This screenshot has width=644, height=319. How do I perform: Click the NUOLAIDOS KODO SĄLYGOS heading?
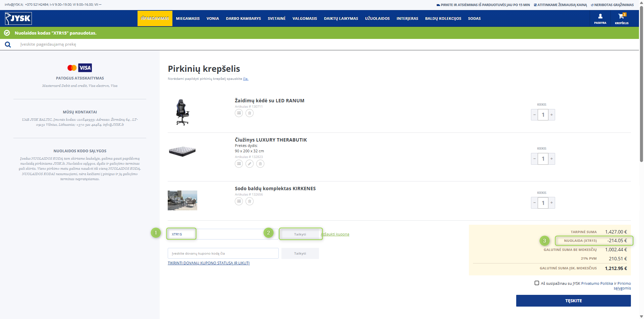(x=80, y=151)
